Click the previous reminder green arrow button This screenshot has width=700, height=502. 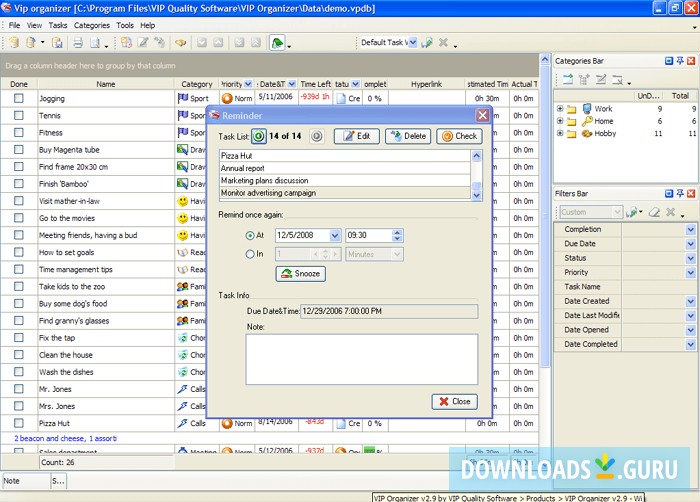(259, 136)
